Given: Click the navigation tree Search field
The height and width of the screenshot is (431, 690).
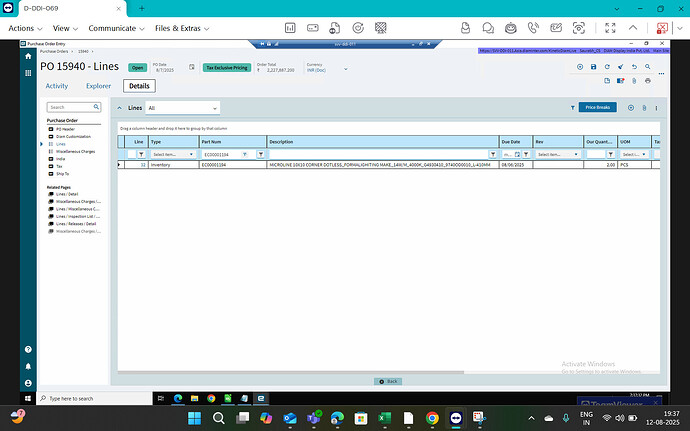Looking at the screenshot, I should pyautogui.click(x=74, y=107).
